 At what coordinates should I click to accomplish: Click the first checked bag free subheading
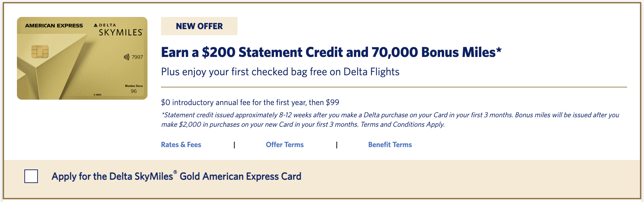tap(280, 72)
